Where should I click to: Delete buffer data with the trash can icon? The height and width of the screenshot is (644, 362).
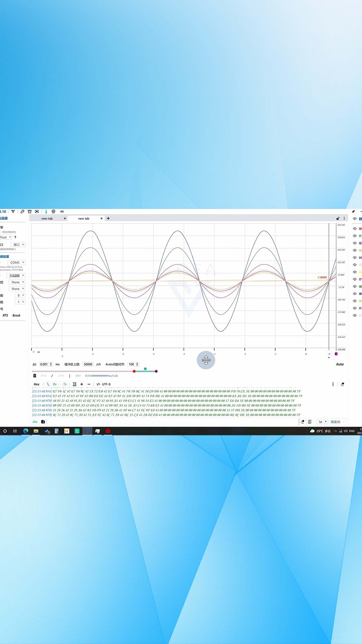(x=35, y=376)
